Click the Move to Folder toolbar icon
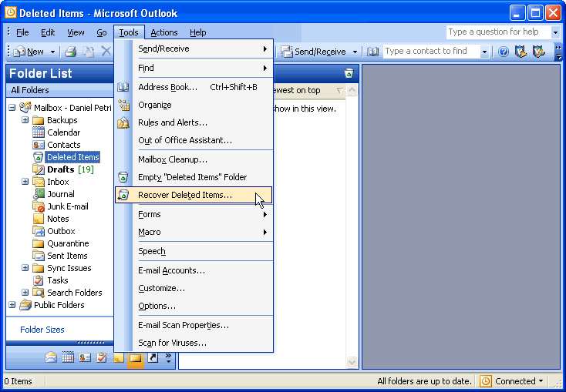 tap(88, 52)
